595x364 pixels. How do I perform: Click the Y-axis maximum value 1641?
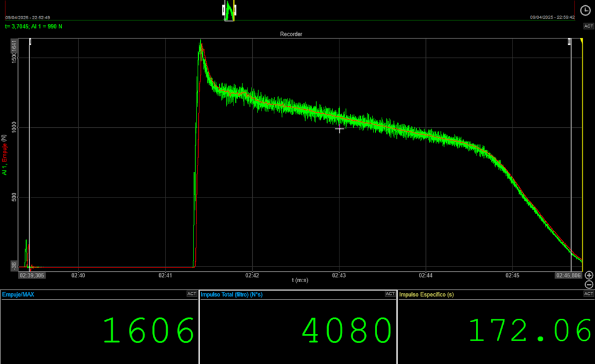point(14,46)
